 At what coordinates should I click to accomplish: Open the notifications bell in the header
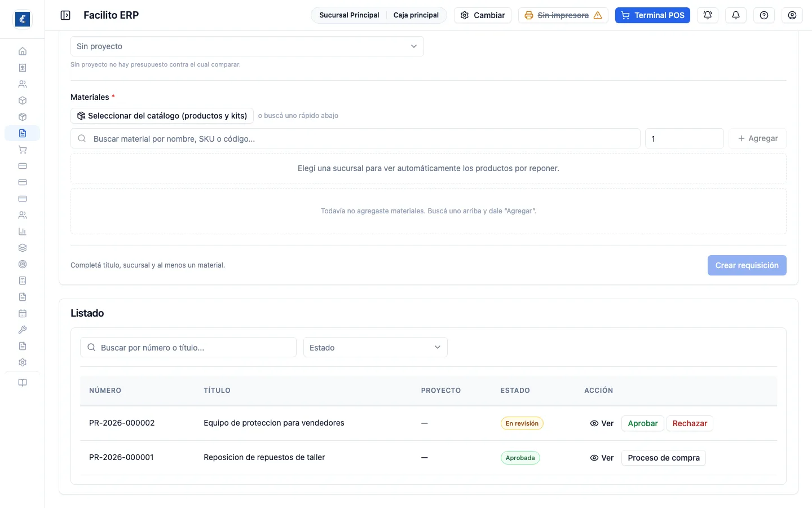pyautogui.click(x=736, y=15)
